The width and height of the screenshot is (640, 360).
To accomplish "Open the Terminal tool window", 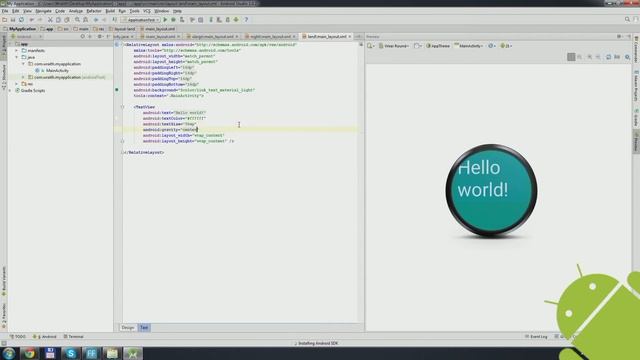I will 73,337.
